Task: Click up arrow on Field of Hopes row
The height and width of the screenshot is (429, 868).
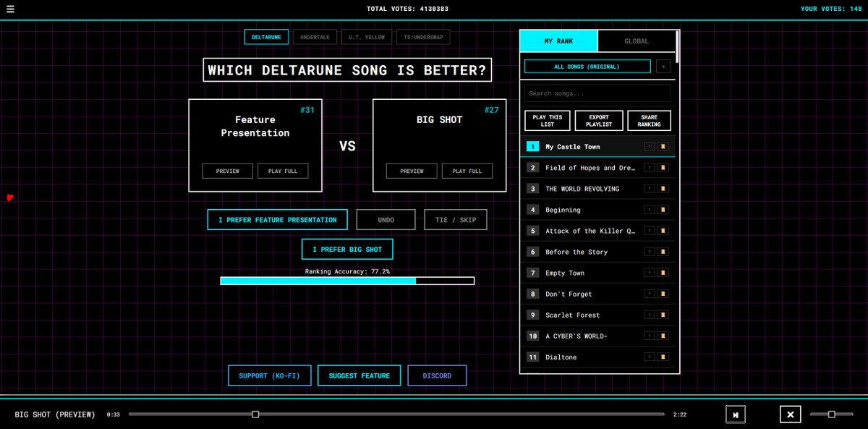Action: 650,168
